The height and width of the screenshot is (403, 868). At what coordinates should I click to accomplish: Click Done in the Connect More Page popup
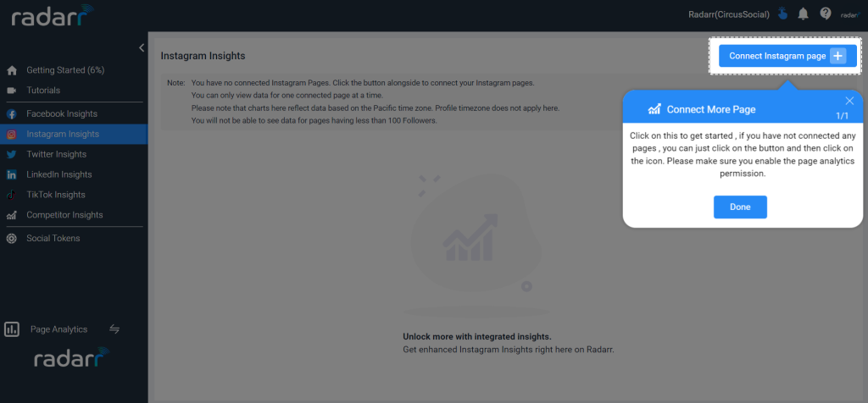tap(740, 207)
